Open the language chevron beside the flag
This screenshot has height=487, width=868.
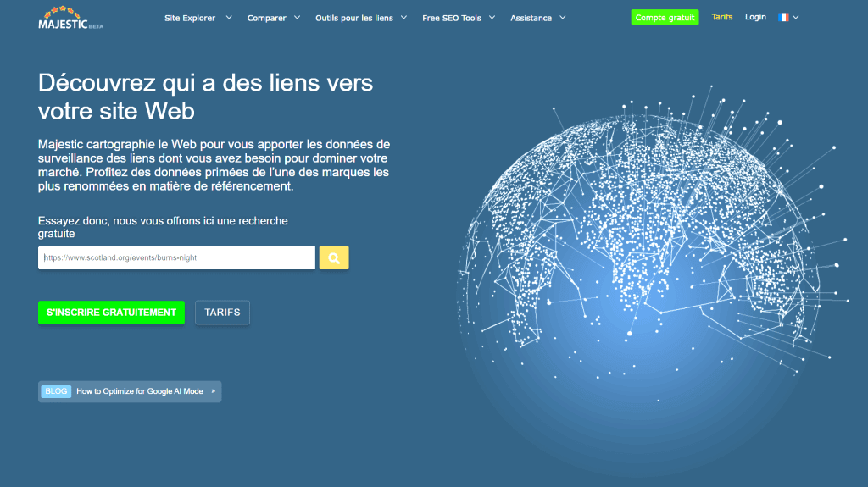[796, 17]
